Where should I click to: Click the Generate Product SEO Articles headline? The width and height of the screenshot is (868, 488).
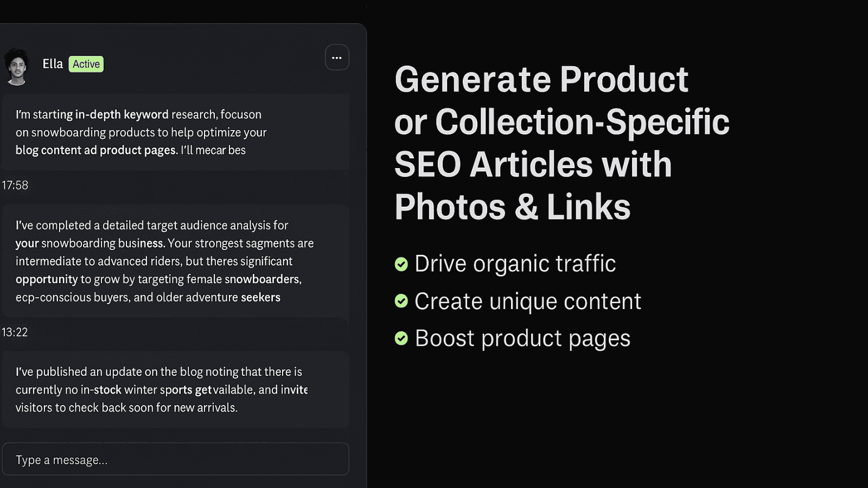[562, 143]
